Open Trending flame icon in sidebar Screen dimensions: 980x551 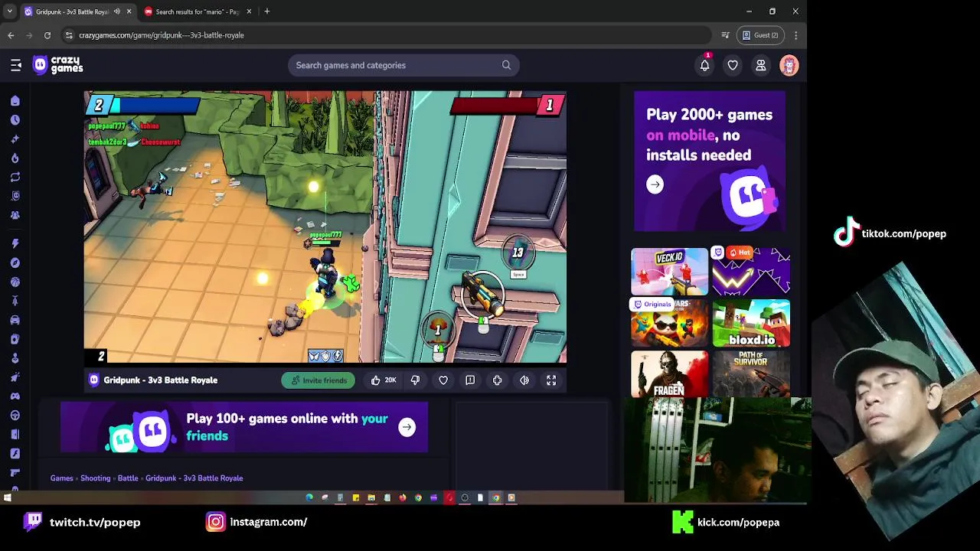[x=15, y=158]
